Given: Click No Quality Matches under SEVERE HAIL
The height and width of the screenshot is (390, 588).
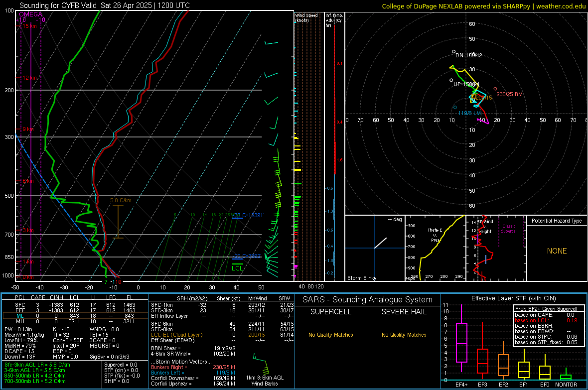Looking at the screenshot, I should pos(404,335).
